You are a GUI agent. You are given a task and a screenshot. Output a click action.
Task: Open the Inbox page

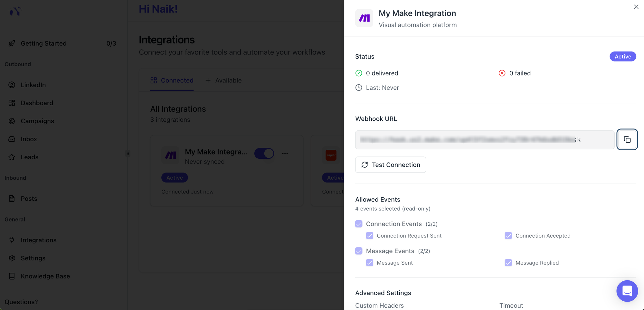29,139
